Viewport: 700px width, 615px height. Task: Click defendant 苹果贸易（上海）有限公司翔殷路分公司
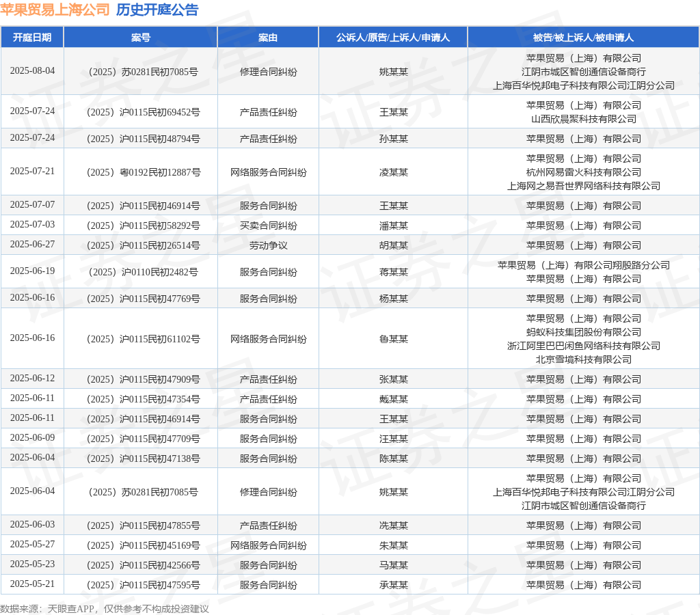point(584,265)
